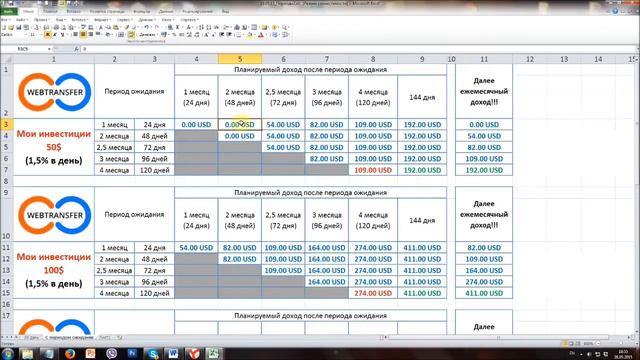Click the Page Break Preview view icon

coord(578,343)
